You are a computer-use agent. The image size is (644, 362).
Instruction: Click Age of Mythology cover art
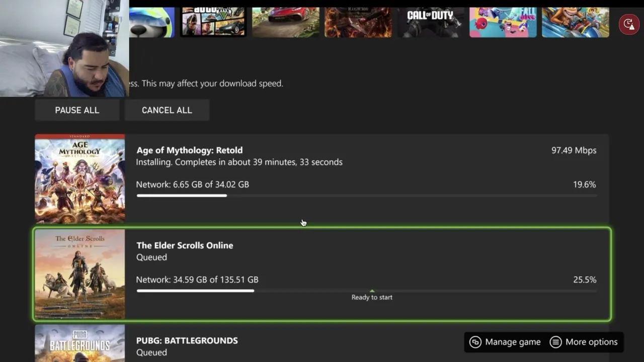[80, 178]
